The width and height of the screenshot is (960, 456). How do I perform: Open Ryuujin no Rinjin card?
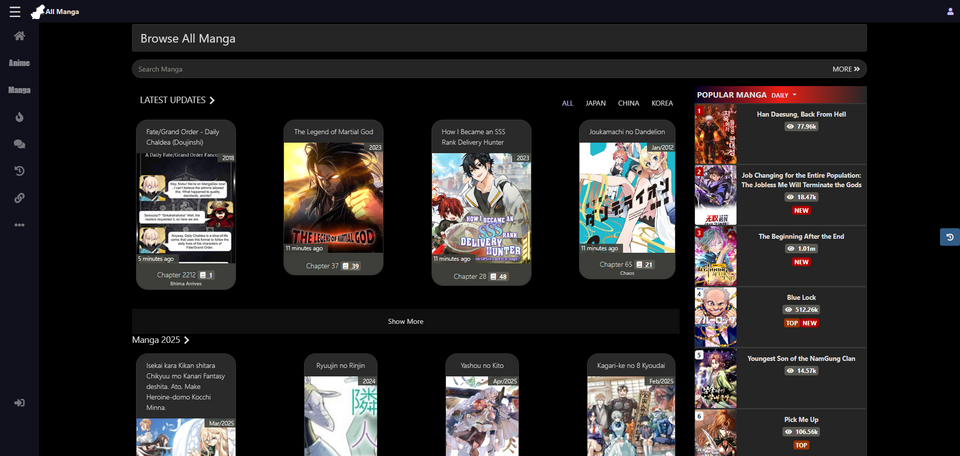tap(340, 405)
